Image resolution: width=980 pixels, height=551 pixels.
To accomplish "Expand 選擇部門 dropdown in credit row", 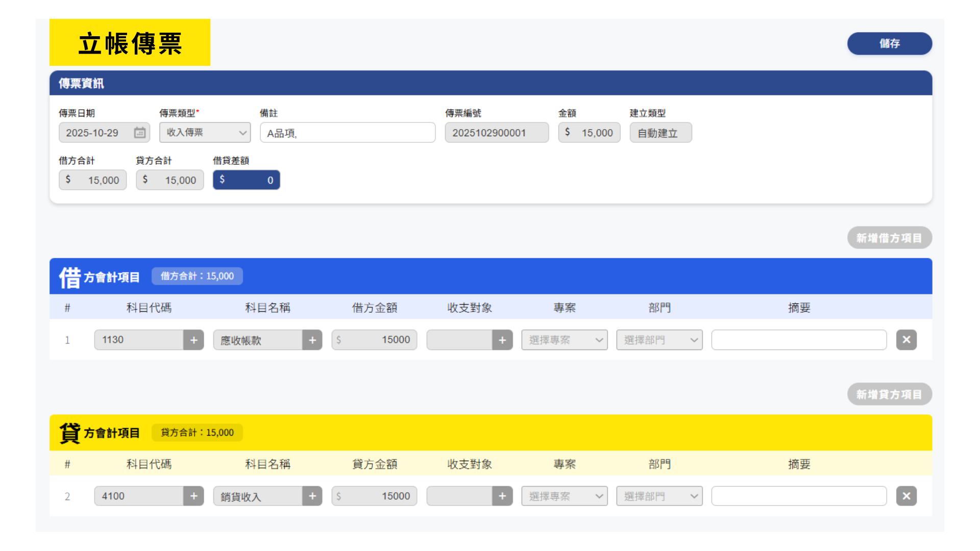I will [659, 496].
